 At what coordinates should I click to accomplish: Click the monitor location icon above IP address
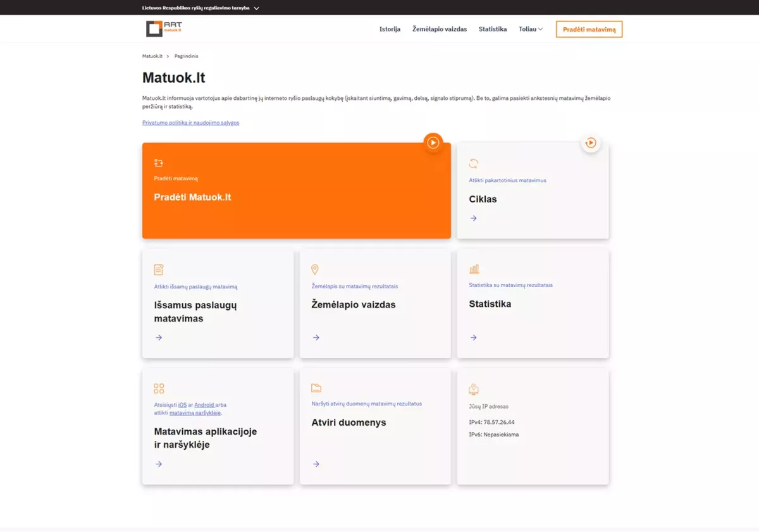click(474, 389)
